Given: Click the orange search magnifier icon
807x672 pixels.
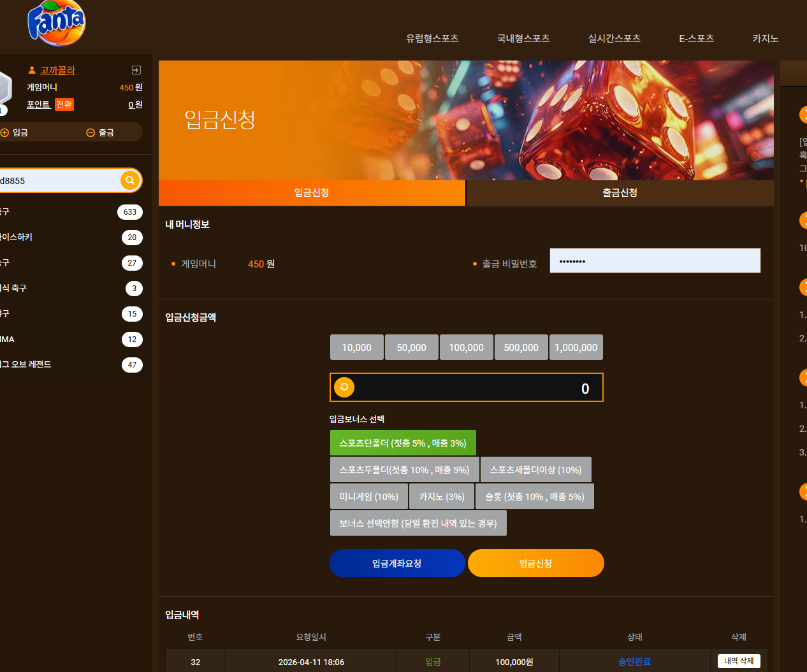Looking at the screenshot, I should (130, 180).
